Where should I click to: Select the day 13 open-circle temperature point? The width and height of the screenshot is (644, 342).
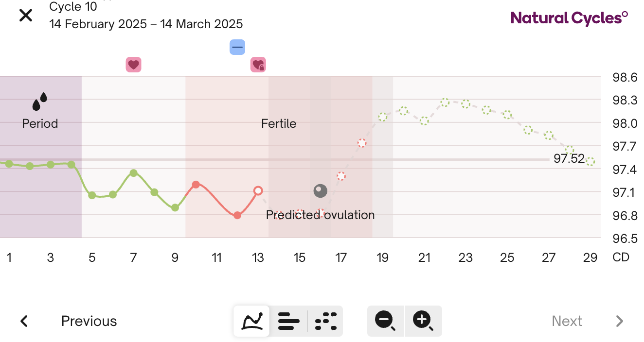[x=258, y=191]
